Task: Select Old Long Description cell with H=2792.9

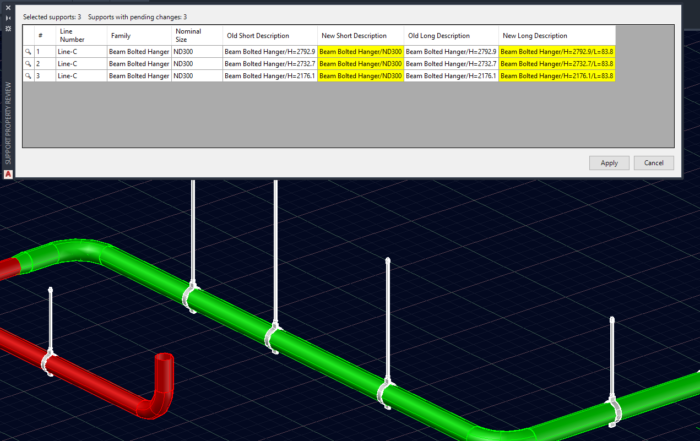Action: (451, 52)
